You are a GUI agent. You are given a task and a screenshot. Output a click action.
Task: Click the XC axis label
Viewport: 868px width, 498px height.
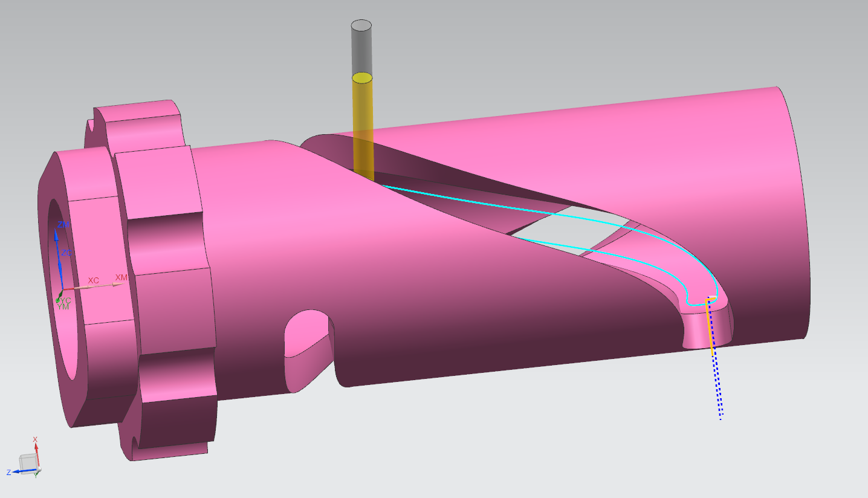[93, 280]
